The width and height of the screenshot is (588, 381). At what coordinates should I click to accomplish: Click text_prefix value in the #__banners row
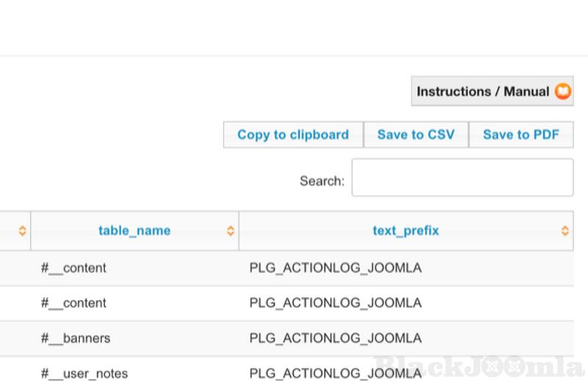pos(335,338)
